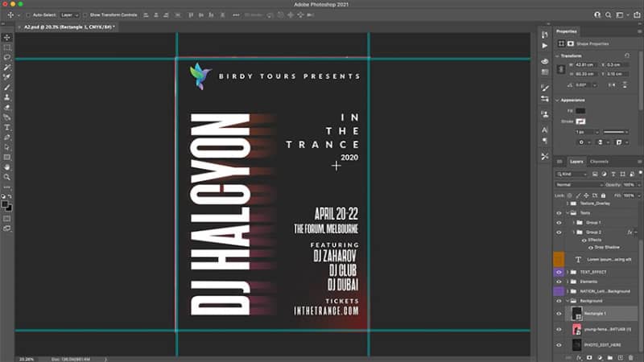644x362 pixels.
Task: Select the Hand tool
Action: click(x=7, y=167)
